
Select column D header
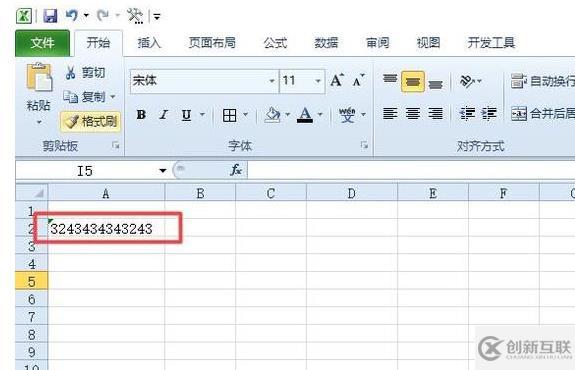point(352,193)
